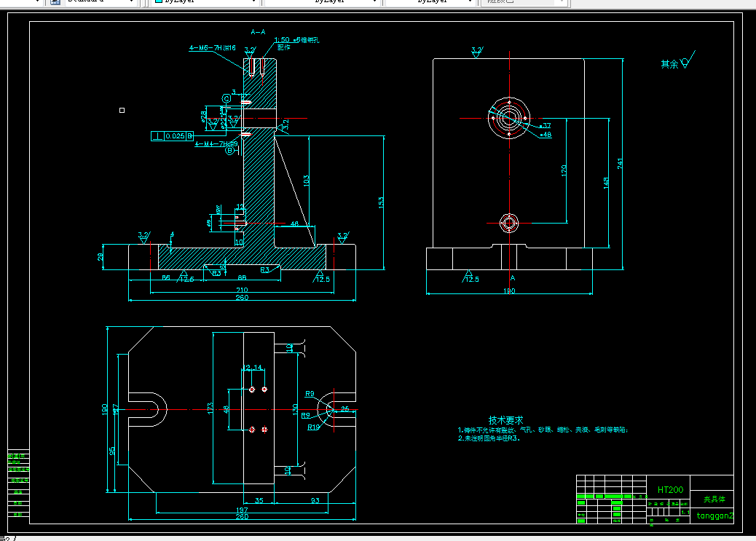Click the 夹具体 part name cell
This screenshot has height=541, width=756.
pyautogui.click(x=714, y=499)
